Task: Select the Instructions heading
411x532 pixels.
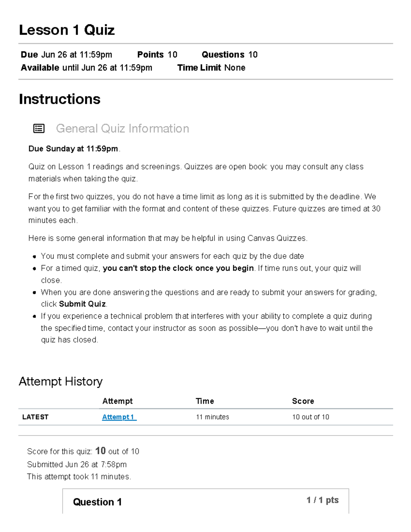Action: 60,99
